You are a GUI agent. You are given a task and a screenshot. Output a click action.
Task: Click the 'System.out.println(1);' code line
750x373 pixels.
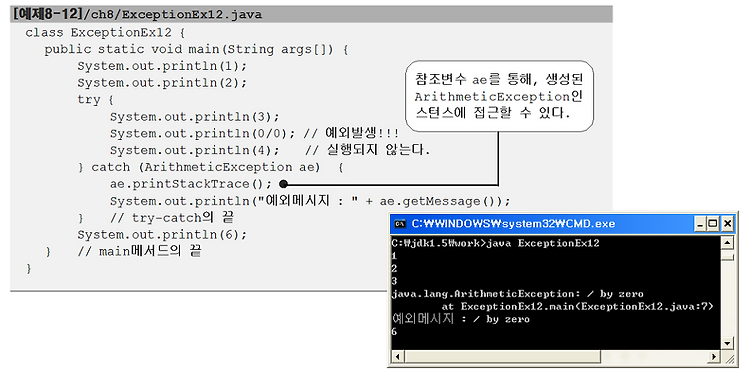pyautogui.click(x=162, y=66)
